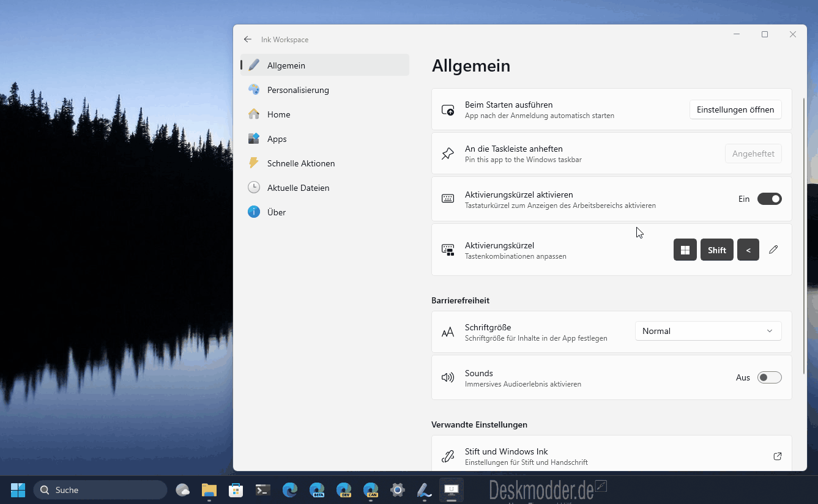Click the active Ink Workspace taskbar icon

452,490
